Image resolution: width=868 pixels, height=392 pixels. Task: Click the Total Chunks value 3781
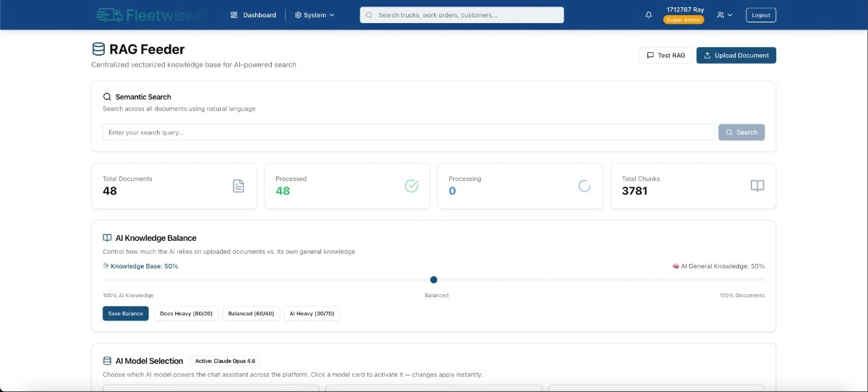[x=634, y=191]
